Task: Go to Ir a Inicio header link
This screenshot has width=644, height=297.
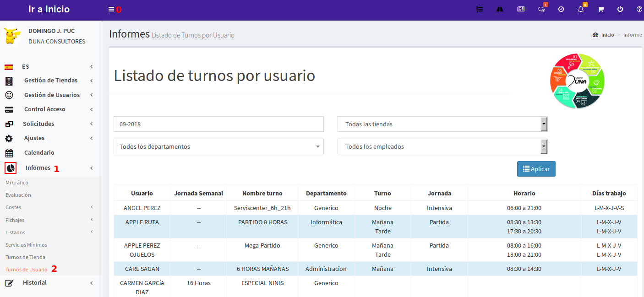Action: pyautogui.click(x=49, y=9)
